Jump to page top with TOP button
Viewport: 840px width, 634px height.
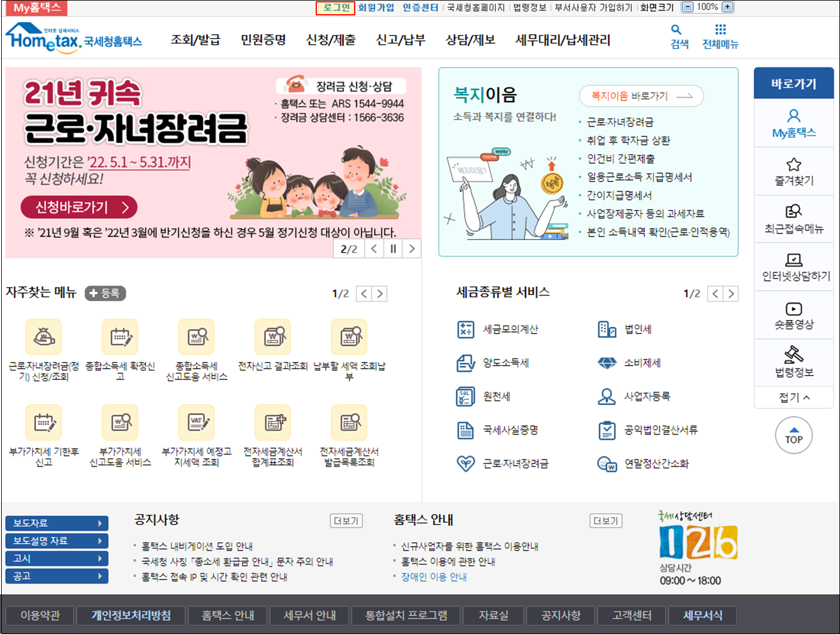(x=794, y=436)
